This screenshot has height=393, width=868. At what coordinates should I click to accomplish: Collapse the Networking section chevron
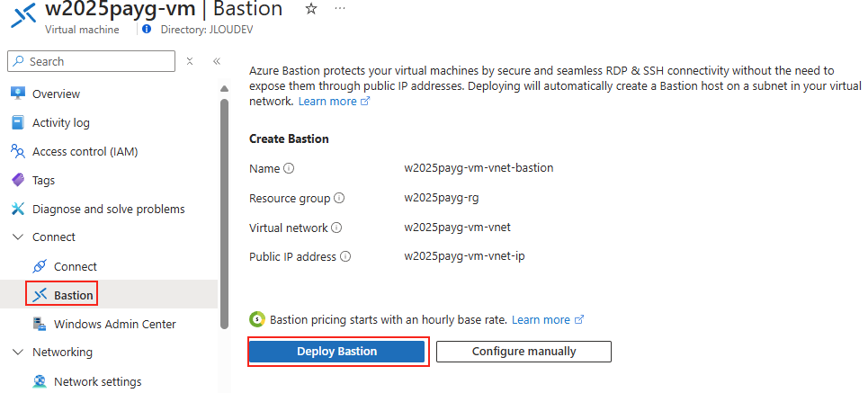(x=18, y=352)
